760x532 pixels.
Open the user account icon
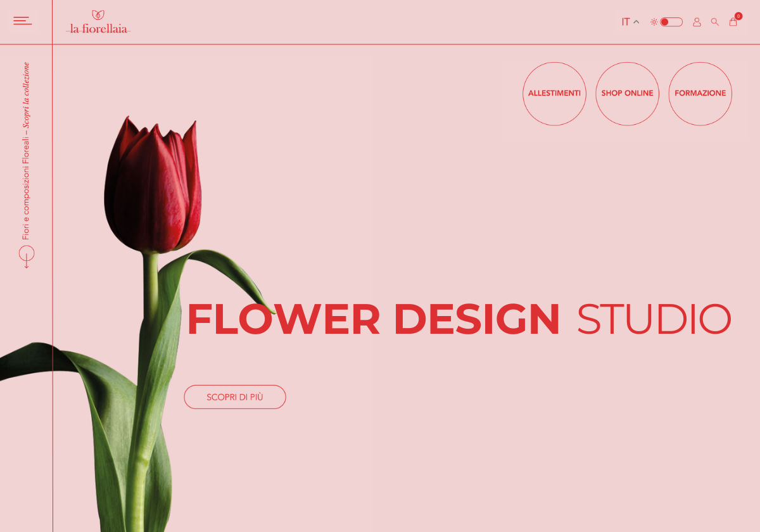pyautogui.click(x=697, y=22)
